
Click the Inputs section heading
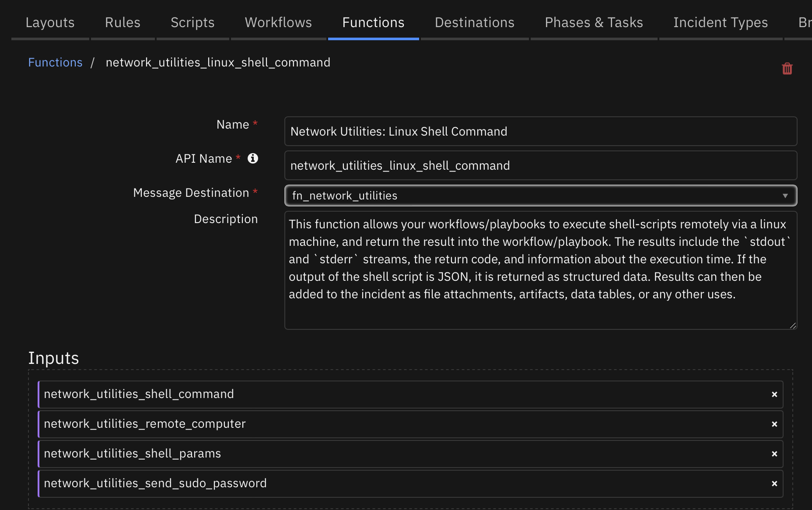click(53, 358)
